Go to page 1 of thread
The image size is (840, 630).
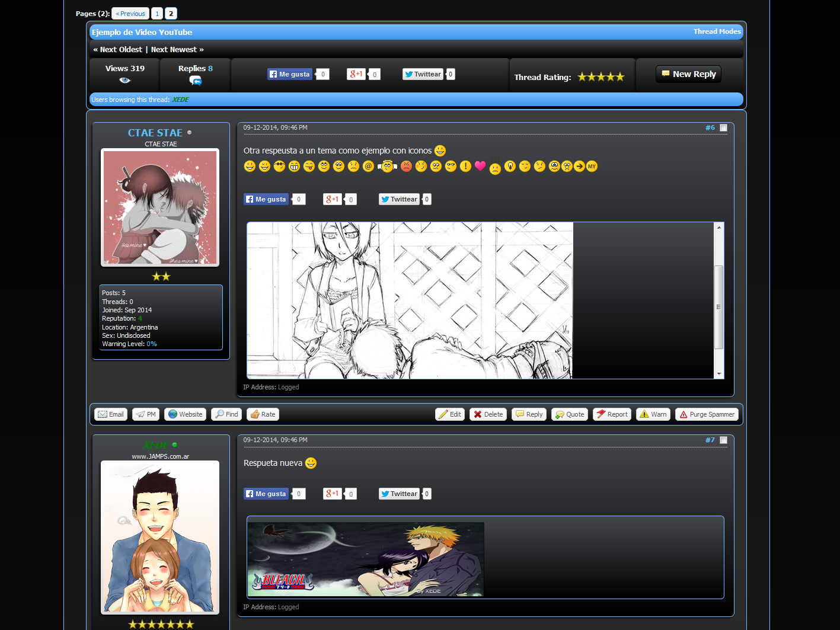pos(157,14)
